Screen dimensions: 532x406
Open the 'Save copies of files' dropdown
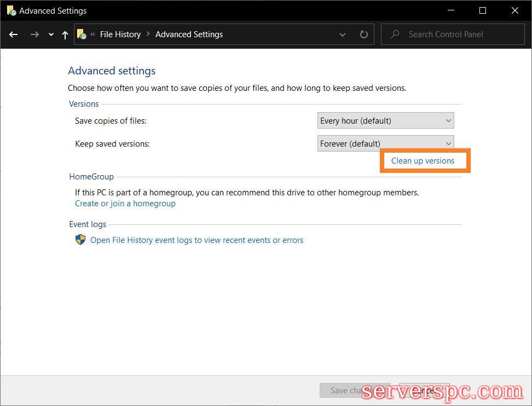[x=385, y=120]
